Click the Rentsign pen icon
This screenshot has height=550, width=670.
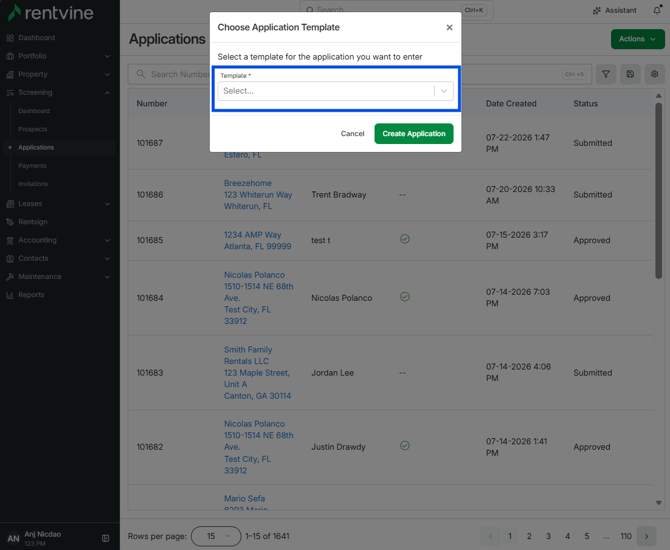(x=10, y=222)
